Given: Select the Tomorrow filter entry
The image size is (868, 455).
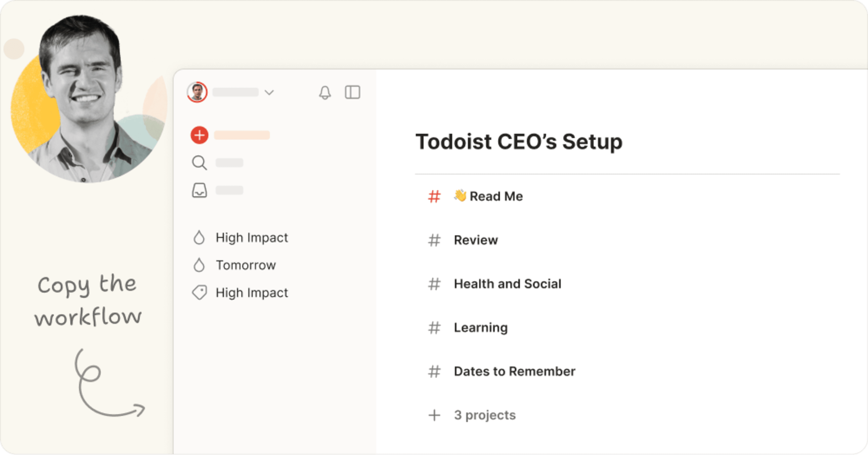Looking at the screenshot, I should click(245, 265).
